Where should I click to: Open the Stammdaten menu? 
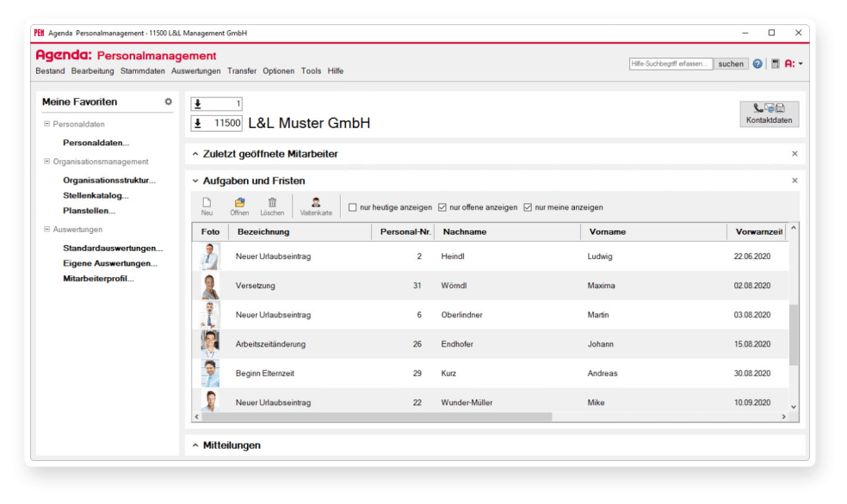point(142,71)
